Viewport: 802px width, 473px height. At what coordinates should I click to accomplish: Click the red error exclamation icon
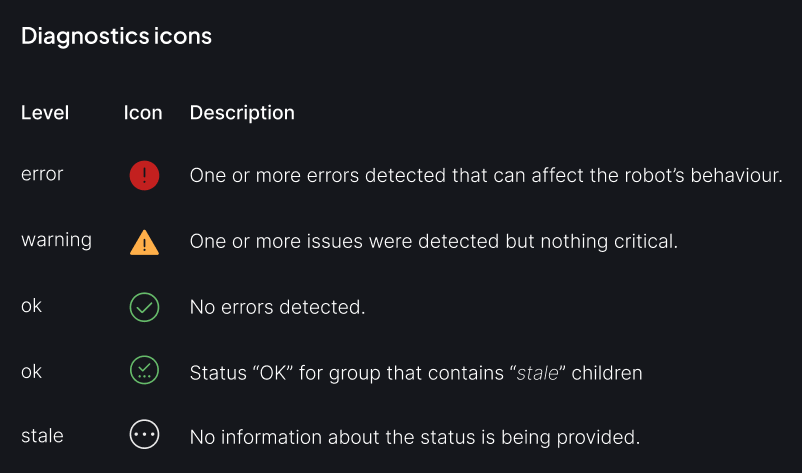pos(145,177)
